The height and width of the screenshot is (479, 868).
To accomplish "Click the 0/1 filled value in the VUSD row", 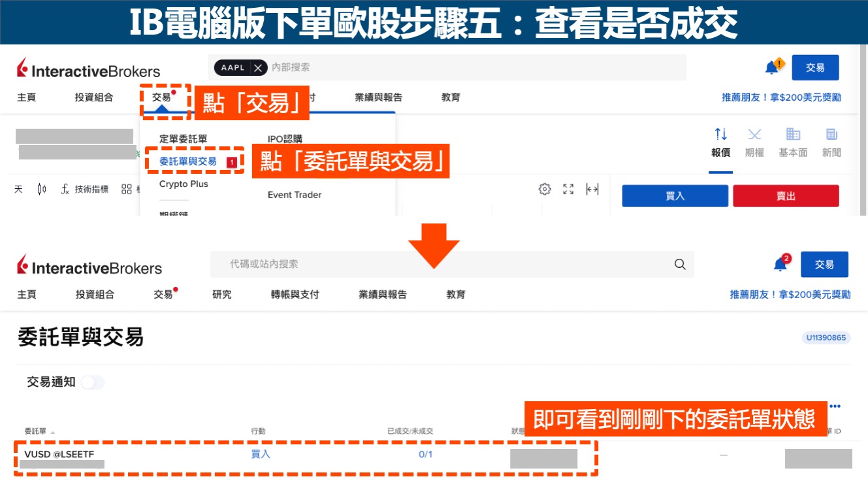I will pyautogui.click(x=426, y=454).
